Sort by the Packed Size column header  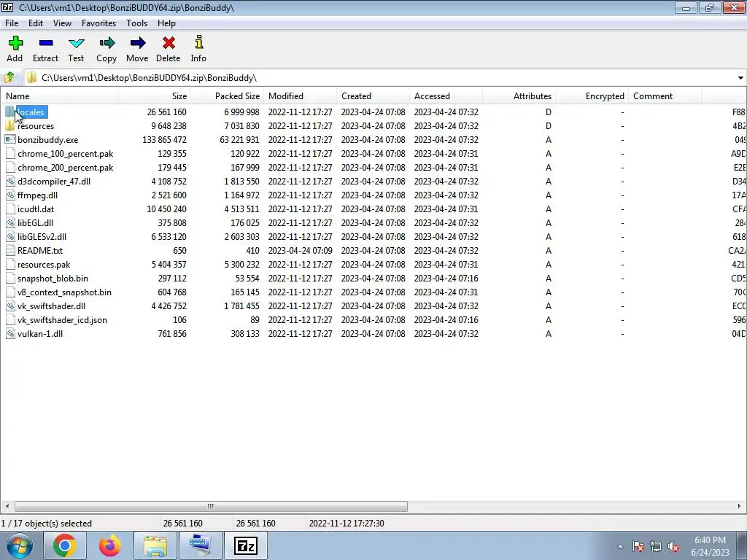(x=228, y=96)
